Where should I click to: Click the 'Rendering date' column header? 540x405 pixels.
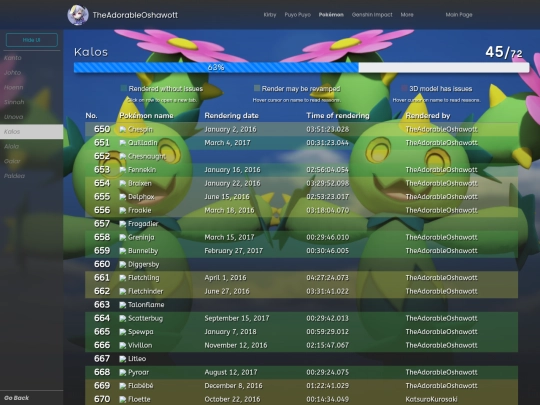(x=231, y=116)
